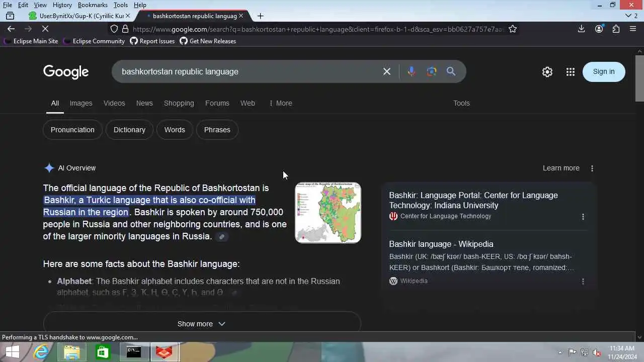
Task: Click the Firefox address bar URL
Action: (x=318, y=29)
